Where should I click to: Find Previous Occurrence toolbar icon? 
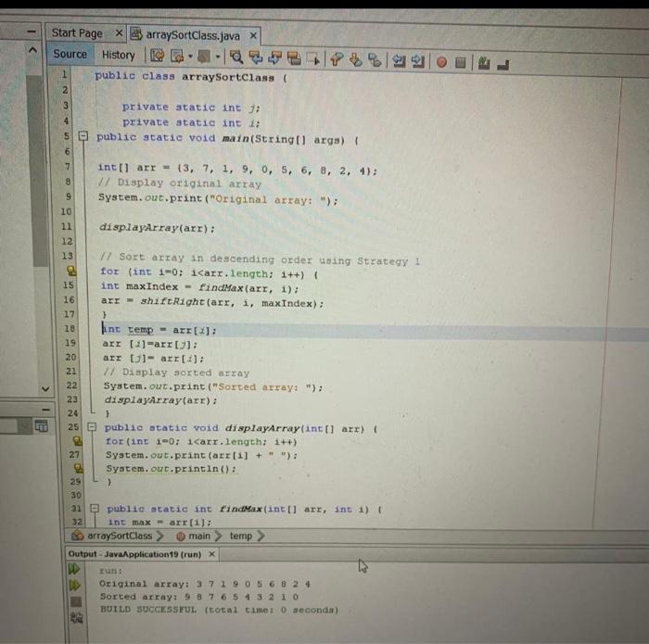(256, 57)
